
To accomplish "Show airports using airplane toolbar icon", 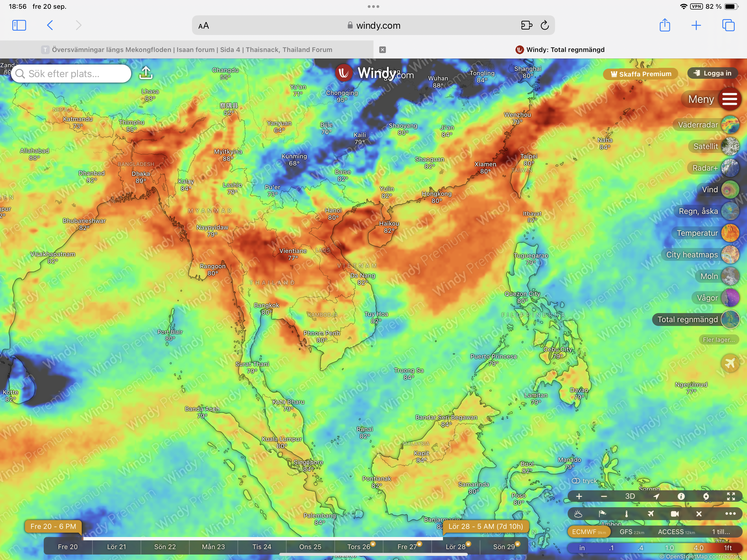I will [650, 514].
